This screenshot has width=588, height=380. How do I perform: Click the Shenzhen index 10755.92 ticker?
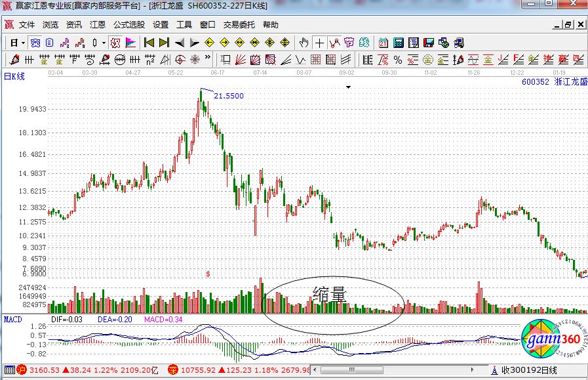[201, 371]
